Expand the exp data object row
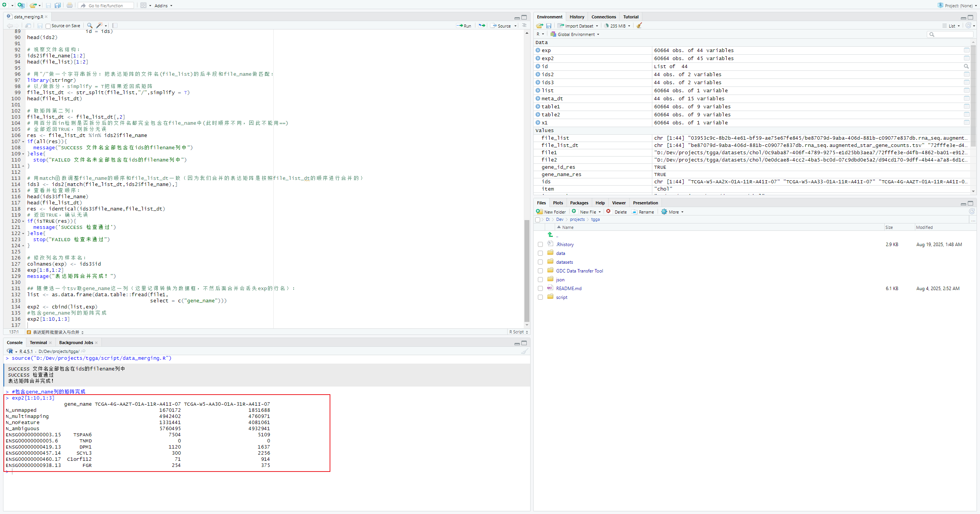The height and width of the screenshot is (514, 980). (538, 50)
